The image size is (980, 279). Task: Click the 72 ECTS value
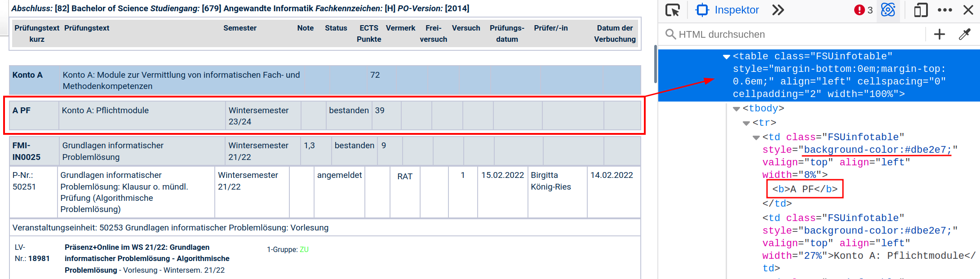pyautogui.click(x=375, y=75)
